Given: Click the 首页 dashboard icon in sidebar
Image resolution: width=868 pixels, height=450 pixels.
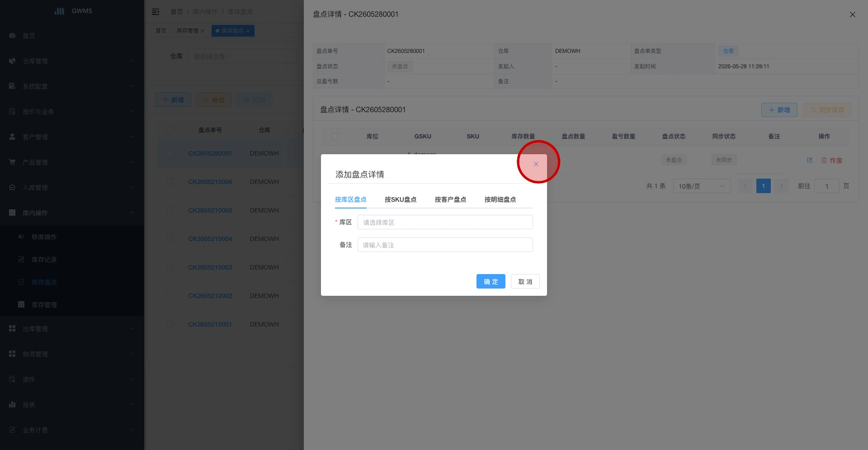Looking at the screenshot, I should [x=12, y=35].
